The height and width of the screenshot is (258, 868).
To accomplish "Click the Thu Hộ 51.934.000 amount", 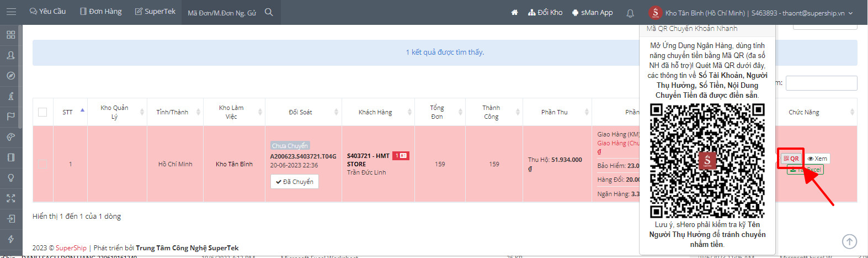I will [x=555, y=164].
